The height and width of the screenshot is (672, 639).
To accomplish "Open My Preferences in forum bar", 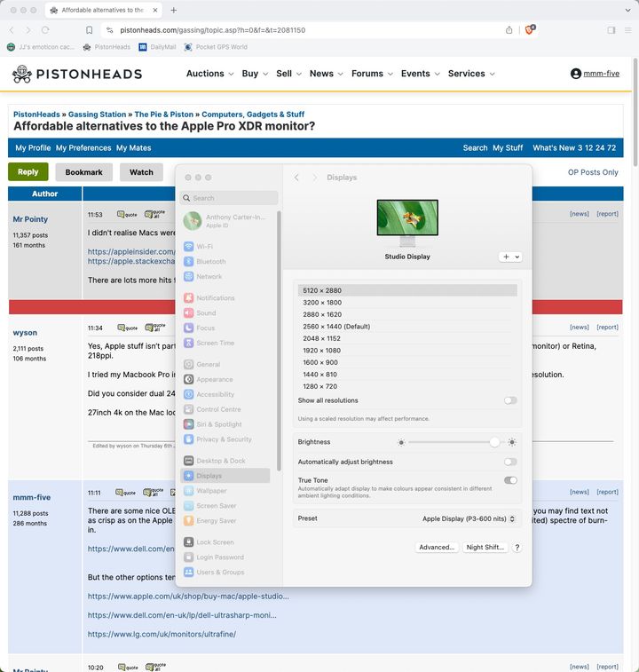I will pyautogui.click(x=83, y=148).
